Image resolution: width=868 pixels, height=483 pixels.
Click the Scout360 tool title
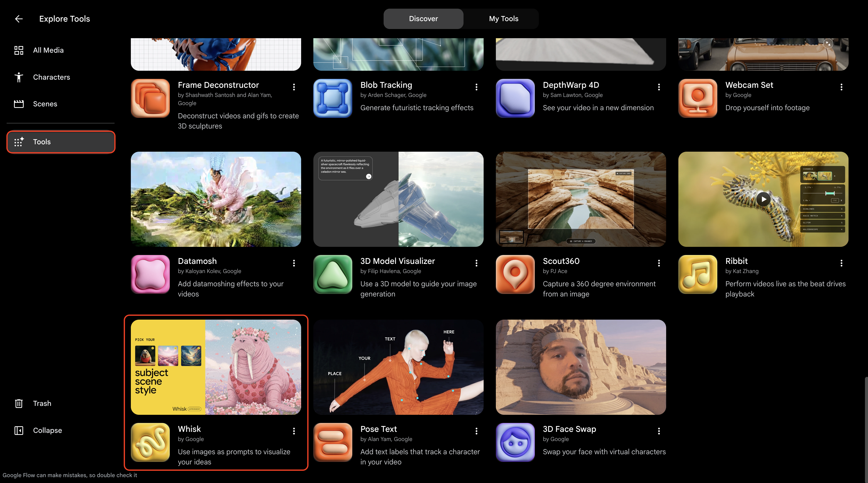click(x=561, y=261)
